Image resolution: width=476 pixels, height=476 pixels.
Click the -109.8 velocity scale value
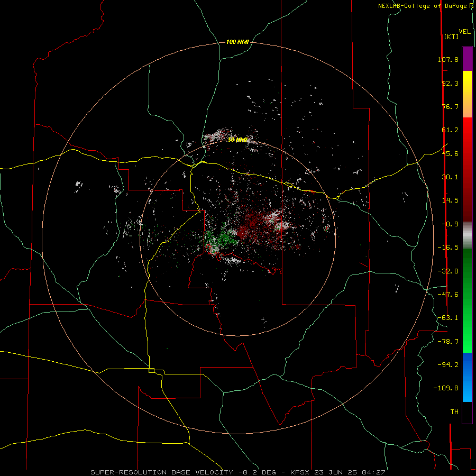pyautogui.click(x=446, y=388)
